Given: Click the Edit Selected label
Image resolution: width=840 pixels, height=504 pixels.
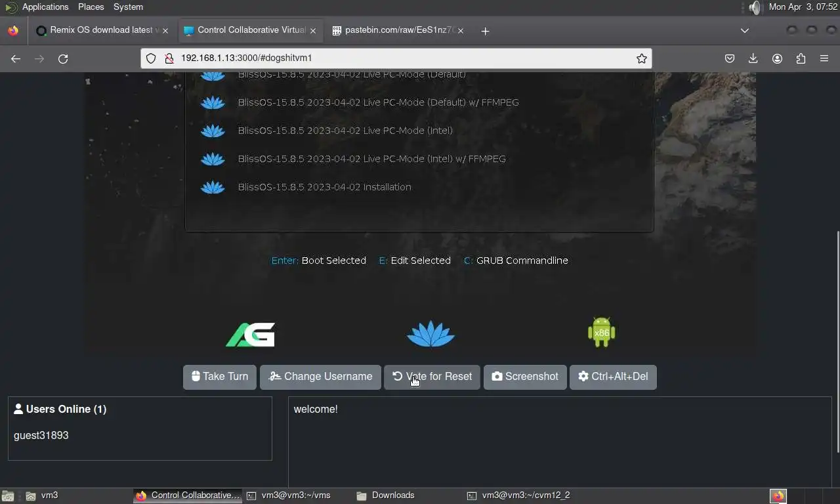Looking at the screenshot, I should tap(421, 261).
